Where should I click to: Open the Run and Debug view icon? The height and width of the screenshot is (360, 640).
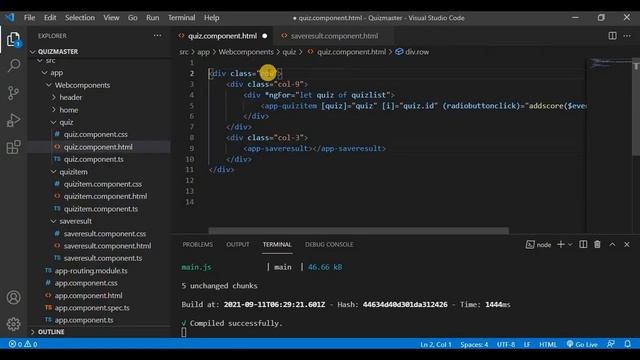(x=13, y=120)
